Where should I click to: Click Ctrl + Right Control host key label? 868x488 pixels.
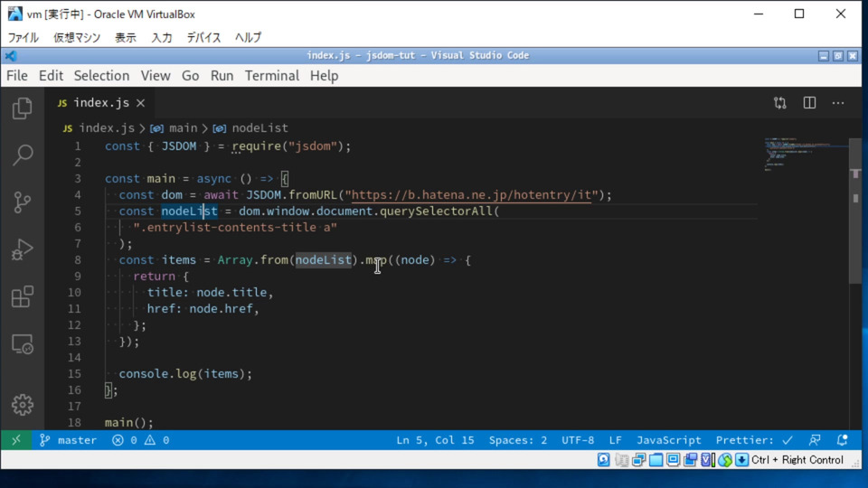tap(797, 460)
